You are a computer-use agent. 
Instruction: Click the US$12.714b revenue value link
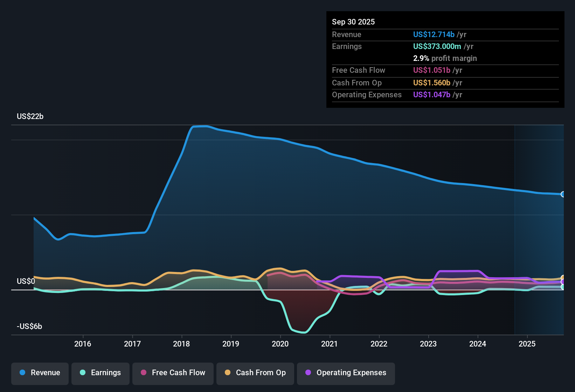pos(433,34)
